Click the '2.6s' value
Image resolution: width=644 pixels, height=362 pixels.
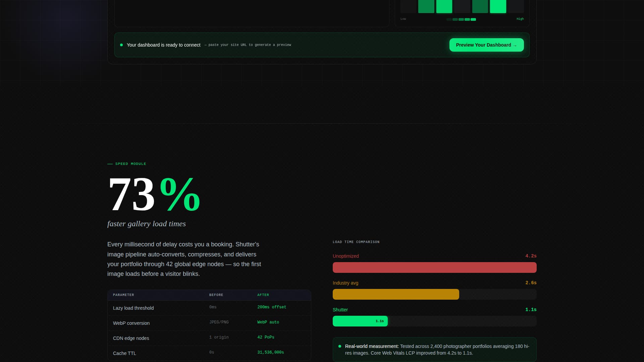[531, 283]
